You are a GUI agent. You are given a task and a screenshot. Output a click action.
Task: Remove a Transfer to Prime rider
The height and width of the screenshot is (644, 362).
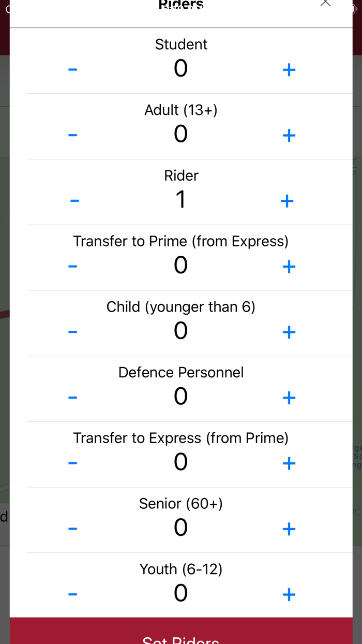click(x=73, y=266)
